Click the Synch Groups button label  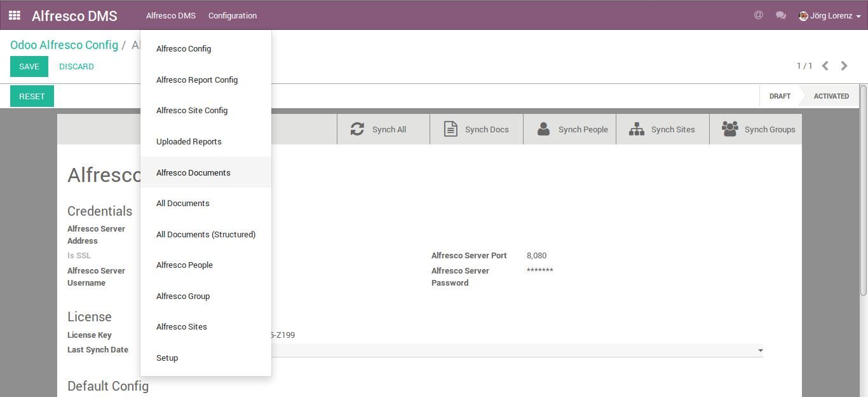770,129
